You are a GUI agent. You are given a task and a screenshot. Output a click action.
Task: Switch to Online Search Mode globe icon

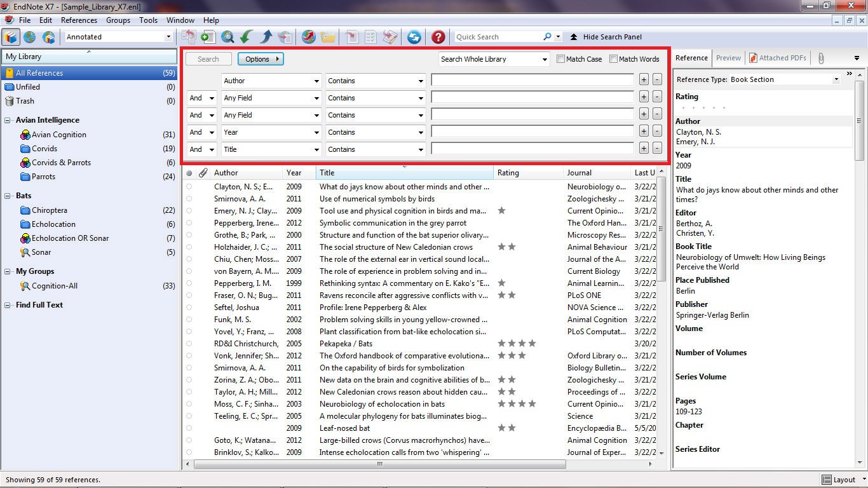(x=30, y=37)
